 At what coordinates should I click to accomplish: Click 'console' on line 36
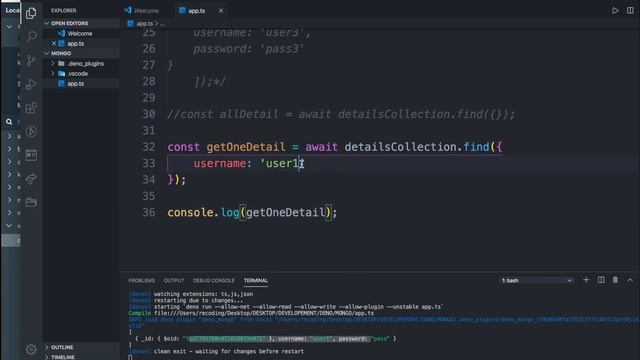(x=190, y=212)
